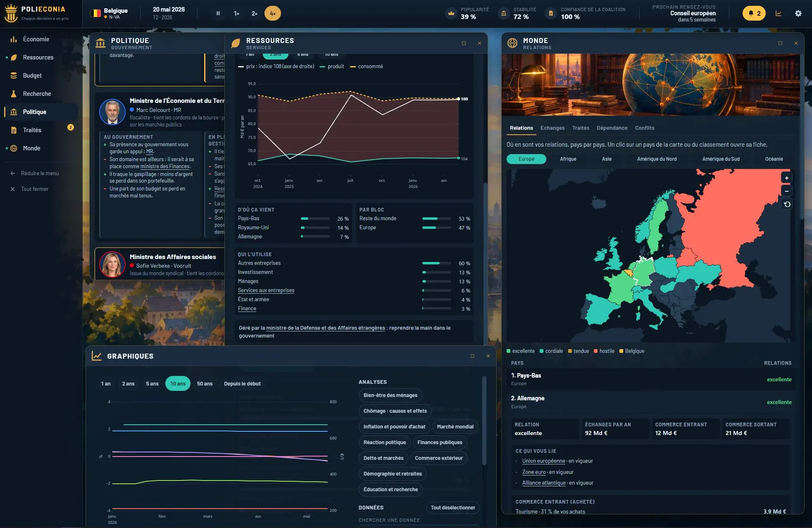Viewport: 812px width, 528px height.
Task: Select the 5 ans range in Graphiques
Action: coord(152,384)
